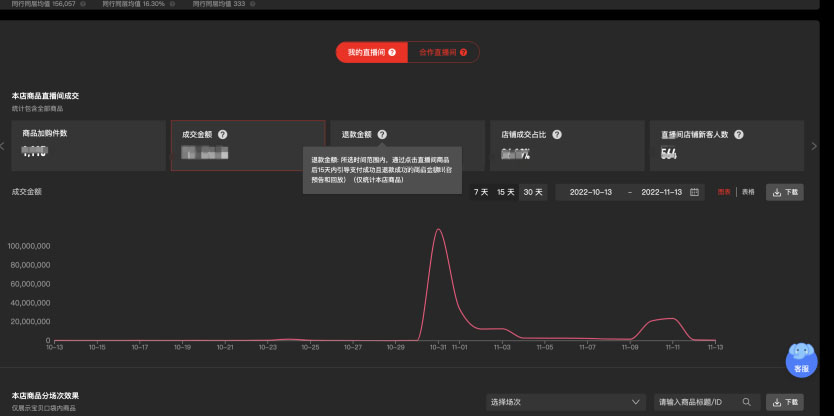Download the 成交金额 chart data
Viewport: 834px width, 416px height.
[785, 192]
